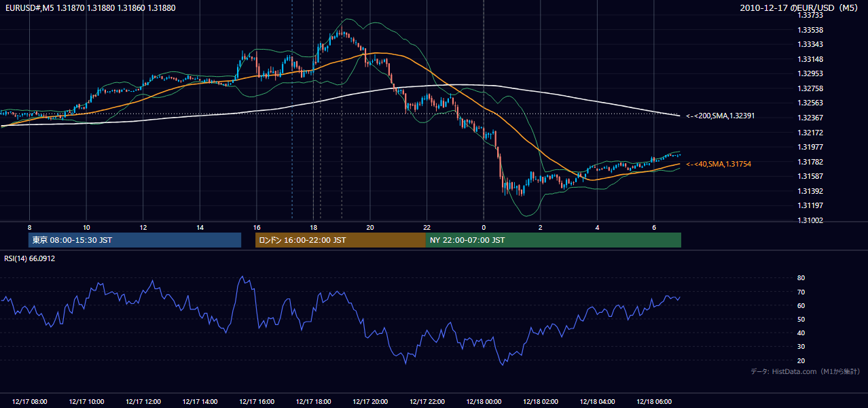Select the London 16:00-22:00 JST session bar
This screenshot has height=408, width=868.
340,240
